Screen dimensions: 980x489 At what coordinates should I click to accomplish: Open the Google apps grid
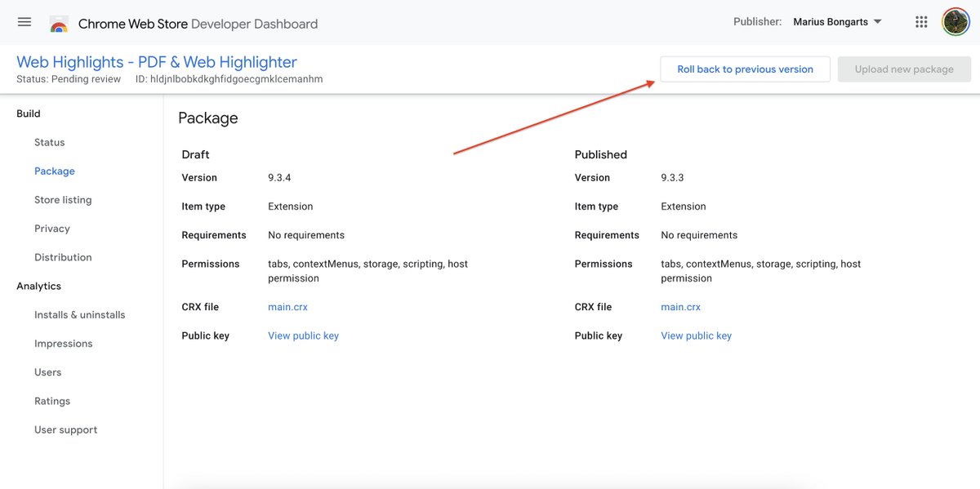click(921, 22)
